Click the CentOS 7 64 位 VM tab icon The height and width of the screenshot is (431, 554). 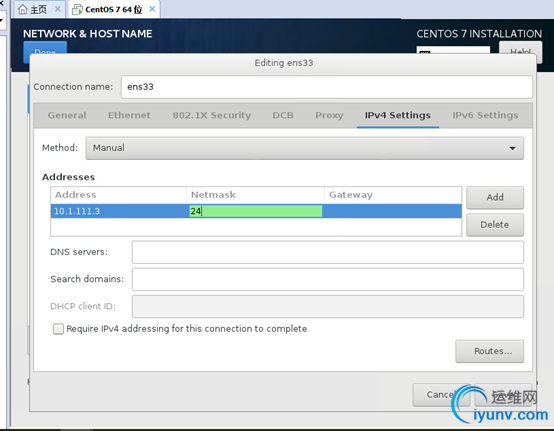77,10
